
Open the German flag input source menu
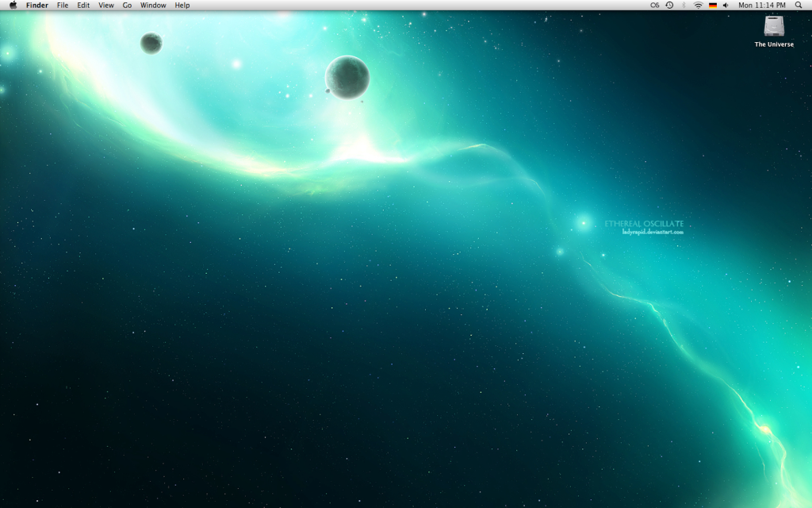coord(713,6)
